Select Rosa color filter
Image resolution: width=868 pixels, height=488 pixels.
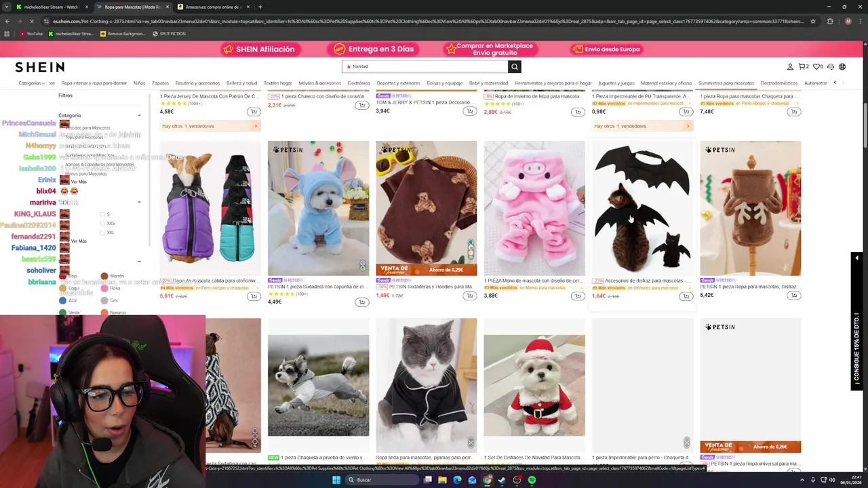tap(104, 288)
